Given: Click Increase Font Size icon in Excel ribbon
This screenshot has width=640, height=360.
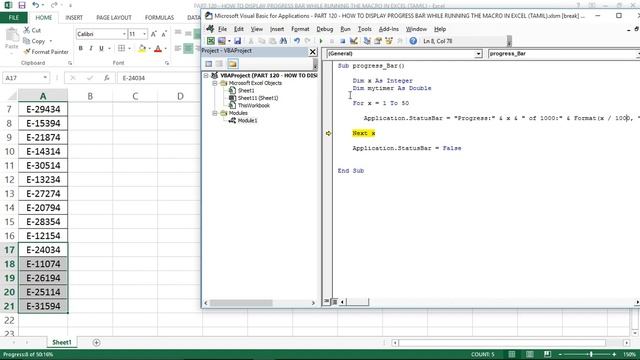Looking at the screenshot, I should (153, 34).
